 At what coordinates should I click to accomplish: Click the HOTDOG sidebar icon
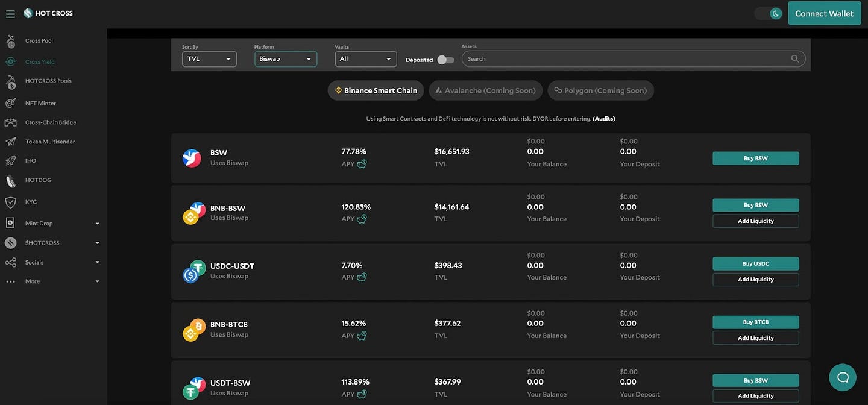[x=10, y=181]
